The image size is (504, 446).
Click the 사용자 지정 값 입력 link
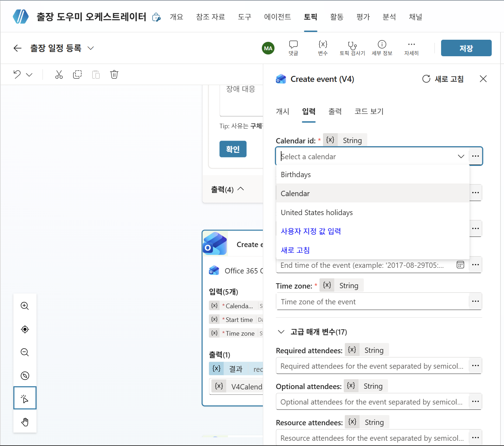[x=311, y=231]
